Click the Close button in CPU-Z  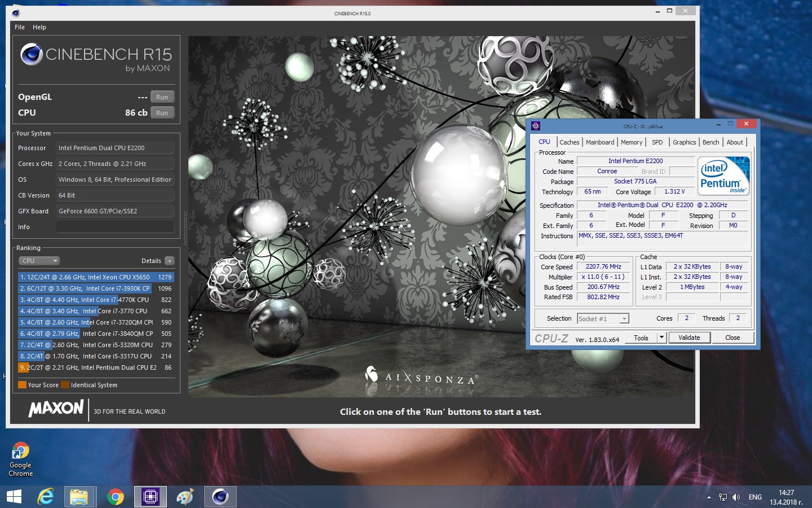coord(732,338)
